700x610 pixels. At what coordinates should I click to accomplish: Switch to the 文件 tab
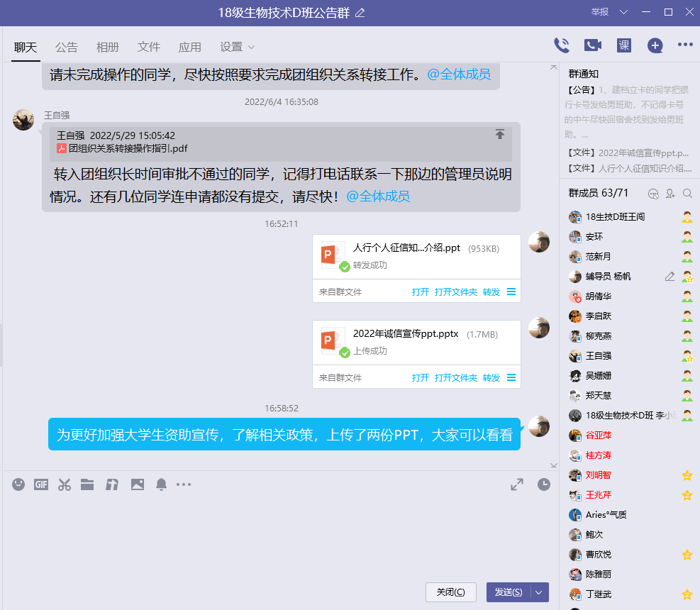coord(149,48)
